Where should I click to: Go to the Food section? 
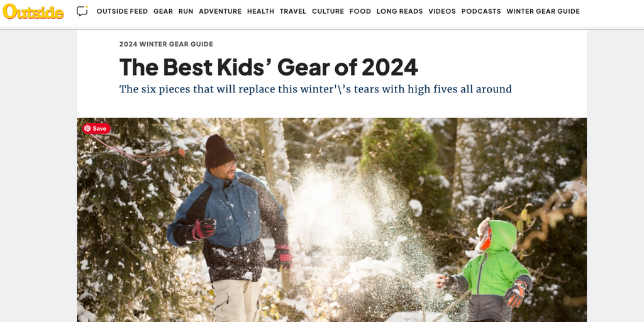click(x=360, y=11)
